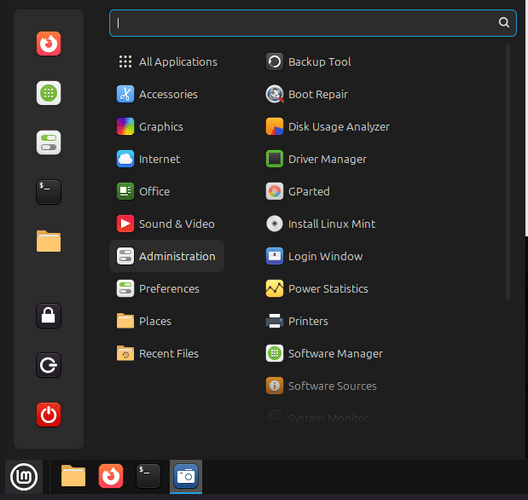The image size is (528, 500).
Task: Open the Places category
Action: [167, 321]
